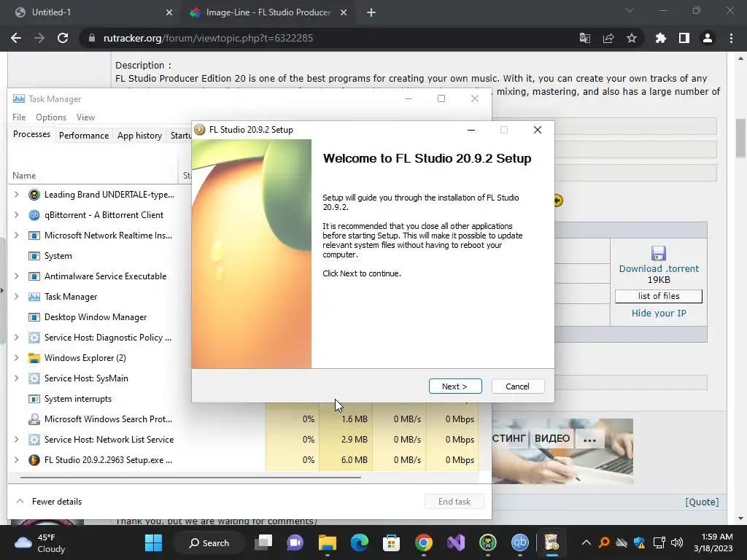Click the [Quote] link
Image resolution: width=747 pixels, height=560 pixels.
[702, 502]
